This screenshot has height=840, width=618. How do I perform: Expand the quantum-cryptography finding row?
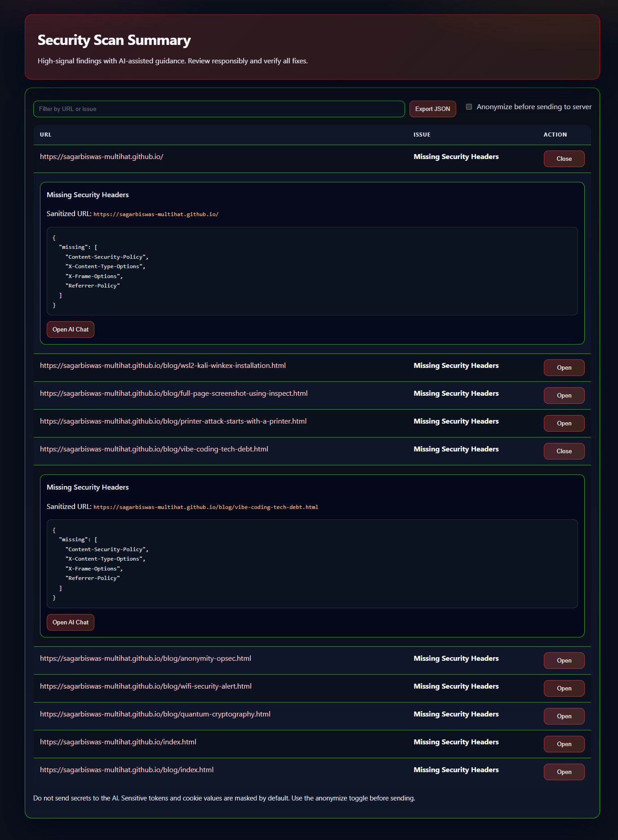point(564,716)
